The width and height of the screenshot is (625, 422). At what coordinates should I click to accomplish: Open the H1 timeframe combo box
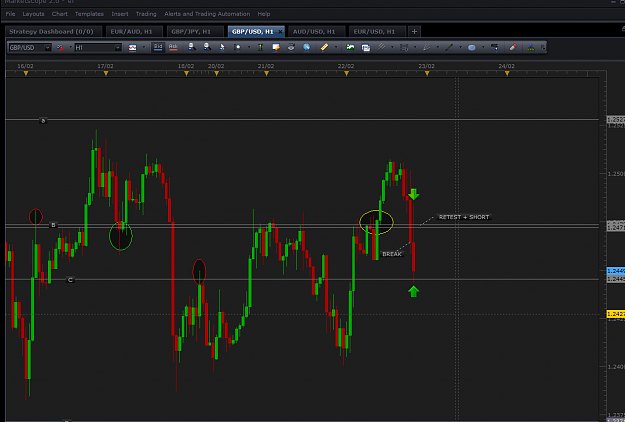tap(98, 47)
